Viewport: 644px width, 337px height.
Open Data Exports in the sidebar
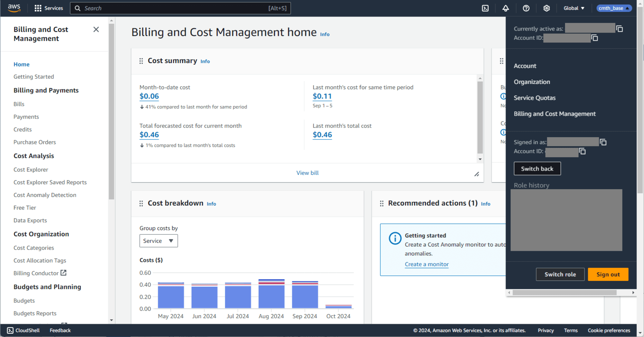click(x=30, y=220)
